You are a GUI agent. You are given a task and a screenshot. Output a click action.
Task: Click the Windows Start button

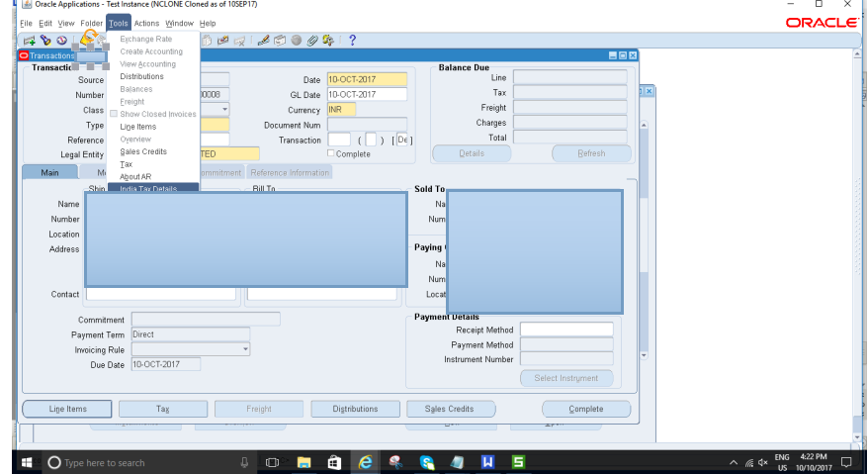26,462
